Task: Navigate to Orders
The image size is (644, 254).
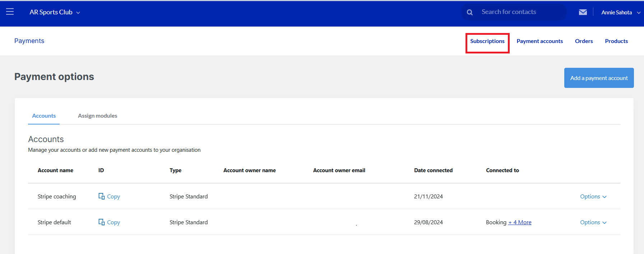Action: click(584, 41)
